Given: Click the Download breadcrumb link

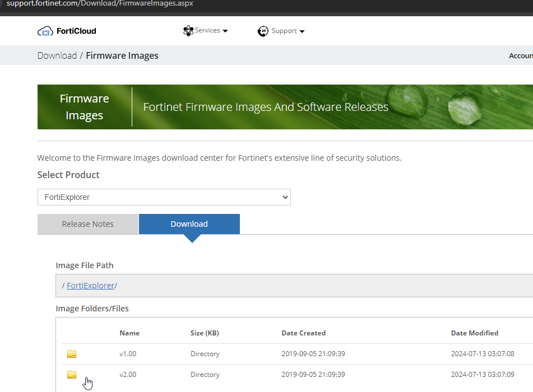Looking at the screenshot, I should coord(57,55).
